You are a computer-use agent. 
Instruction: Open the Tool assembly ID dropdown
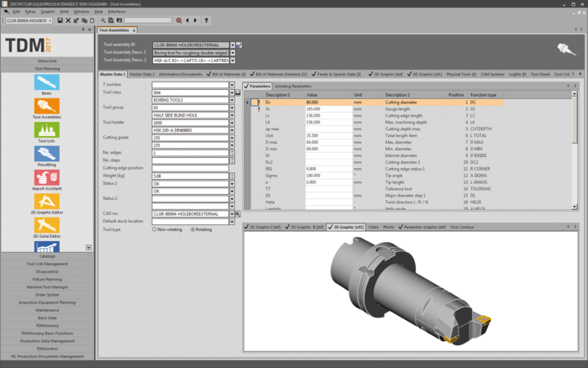[233, 45]
